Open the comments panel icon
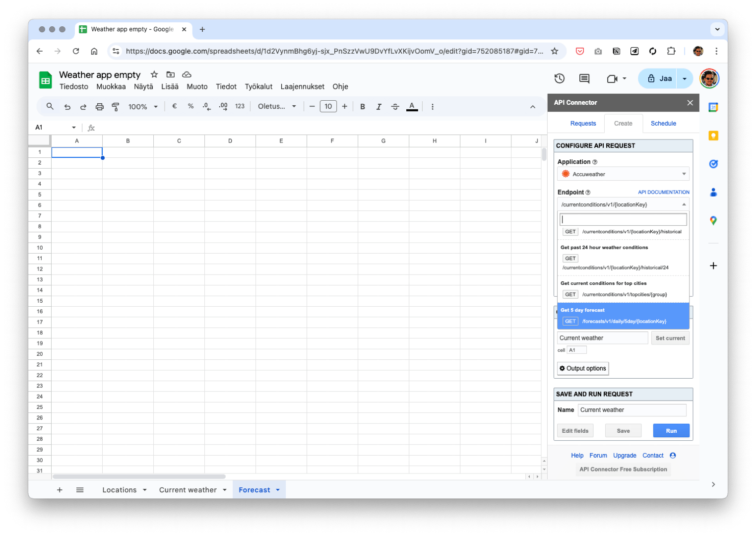Image resolution: width=756 pixels, height=536 pixels. [584, 78]
